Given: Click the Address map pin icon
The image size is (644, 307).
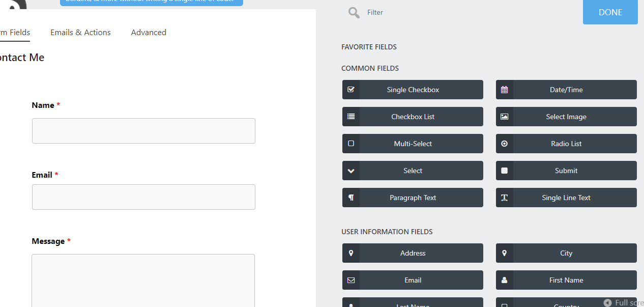Looking at the screenshot, I should tap(350, 253).
